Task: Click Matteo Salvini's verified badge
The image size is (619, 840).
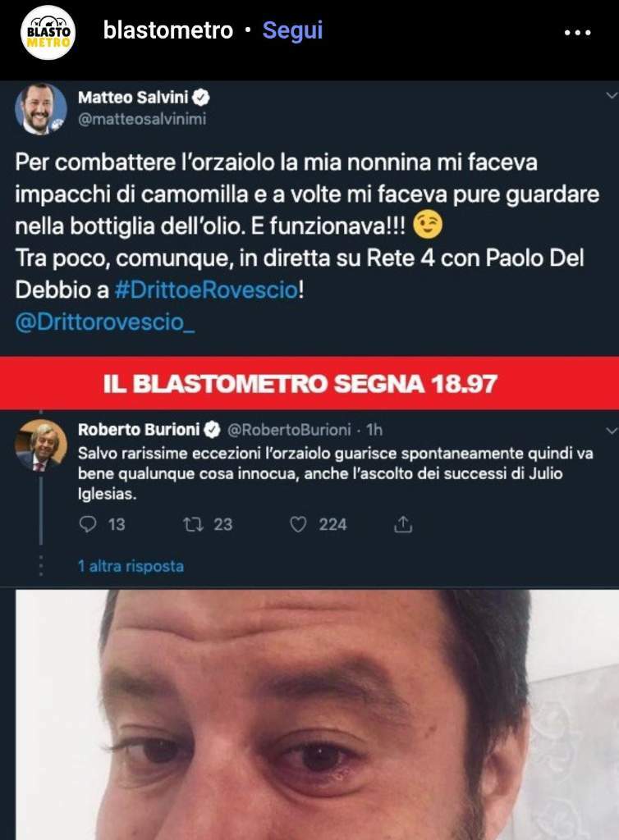Action: click(x=201, y=98)
